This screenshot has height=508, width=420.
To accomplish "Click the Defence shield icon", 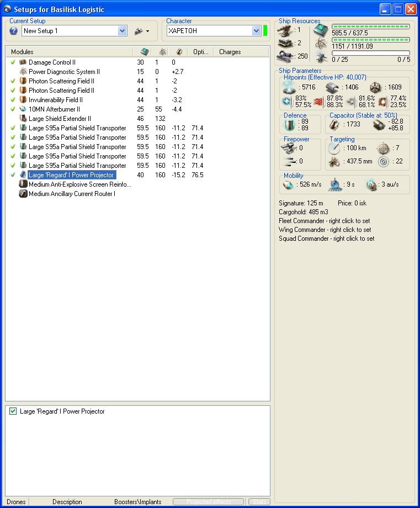I will [x=289, y=125].
